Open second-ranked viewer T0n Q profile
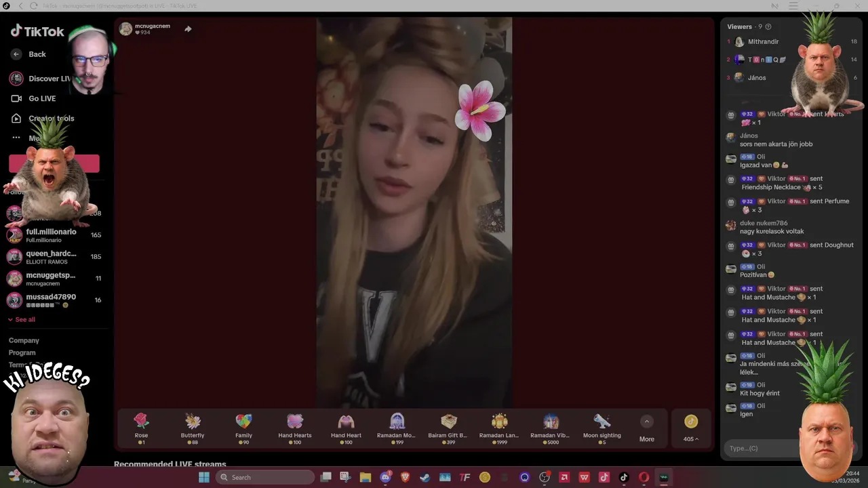868x488 pixels. pos(767,60)
